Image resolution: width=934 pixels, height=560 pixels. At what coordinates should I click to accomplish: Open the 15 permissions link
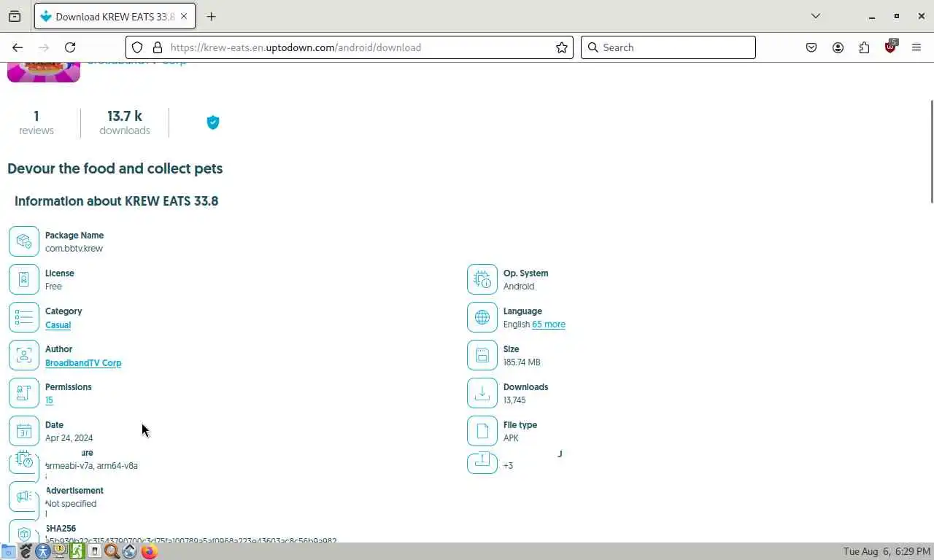click(49, 400)
